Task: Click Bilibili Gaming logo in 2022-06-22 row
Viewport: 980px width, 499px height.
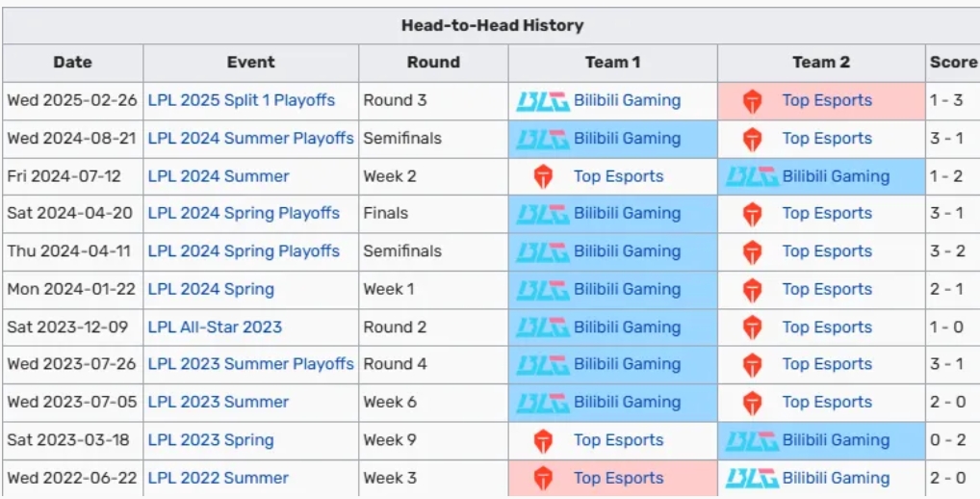Action: point(751,479)
